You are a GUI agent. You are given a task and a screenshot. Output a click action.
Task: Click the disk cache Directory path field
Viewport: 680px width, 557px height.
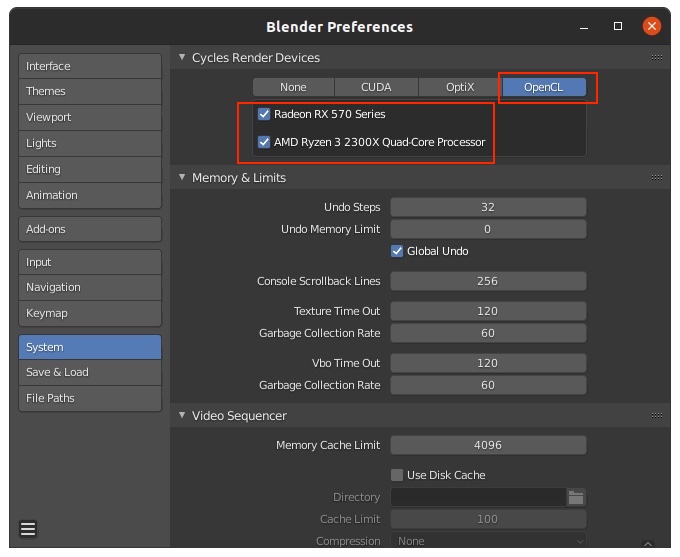[478, 497]
